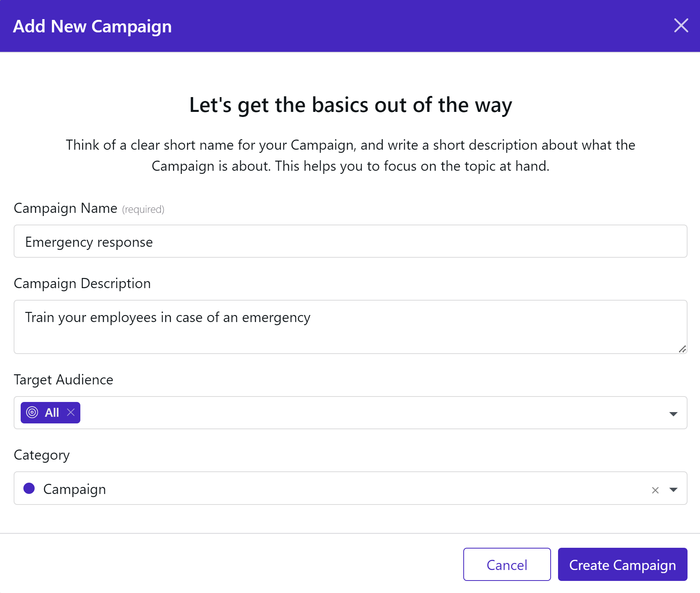Viewport: 700px width, 593px height.
Task: Click into the Campaign Description textarea
Action: [350, 327]
